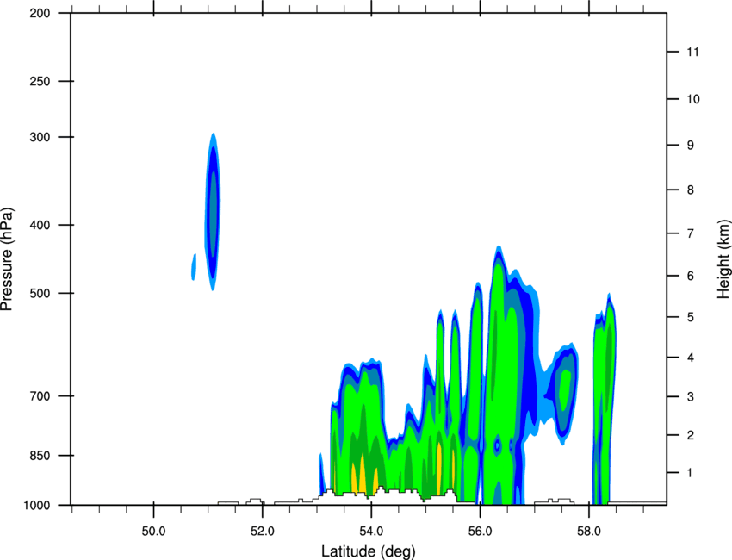Click the 10 km height tick label
The width and height of the screenshot is (732, 560).
[693, 99]
